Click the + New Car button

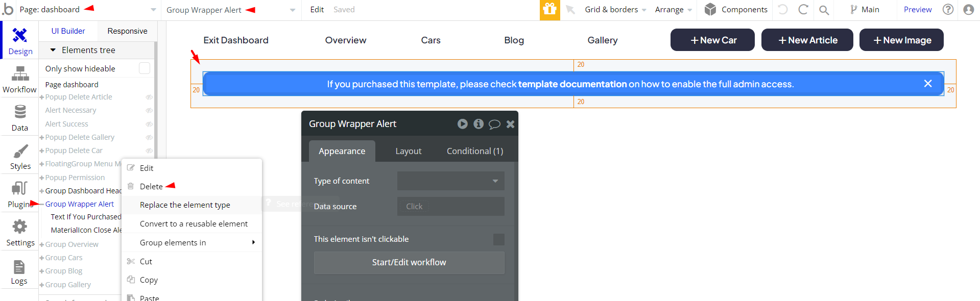712,40
